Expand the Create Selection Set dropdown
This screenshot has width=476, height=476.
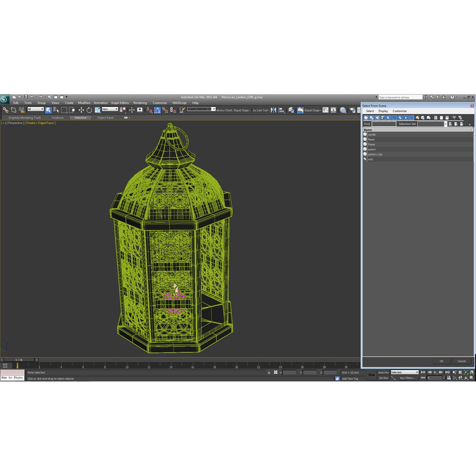[x=214, y=109]
